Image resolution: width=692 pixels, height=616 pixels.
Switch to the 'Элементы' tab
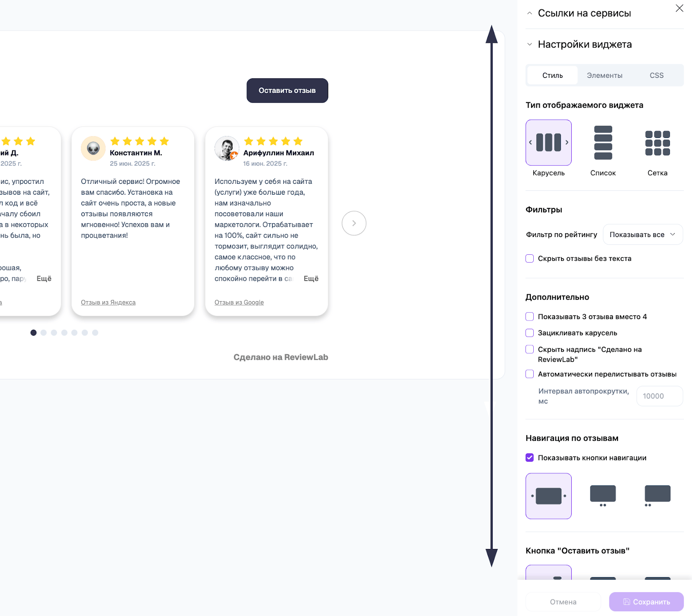[x=604, y=76]
